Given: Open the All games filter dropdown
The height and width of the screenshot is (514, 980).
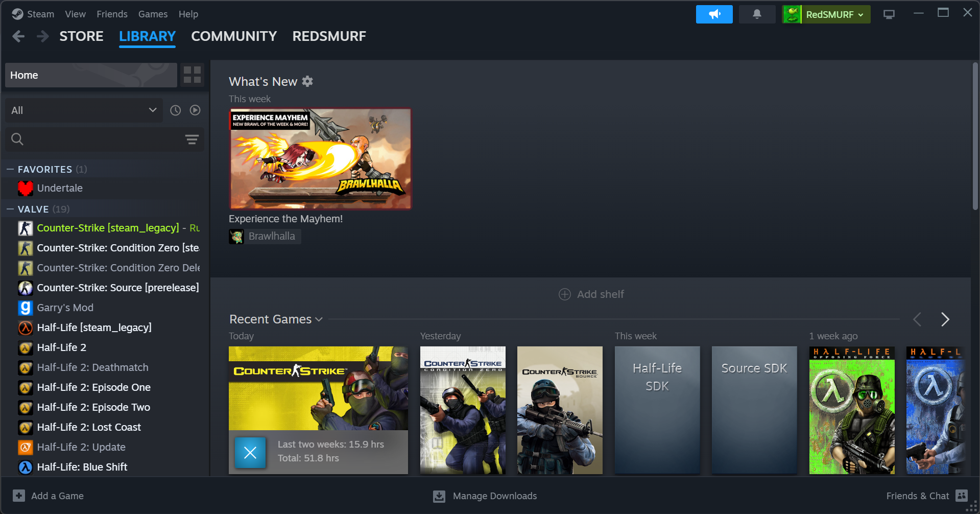Looking at the screenshot, I should click(84, 110).
